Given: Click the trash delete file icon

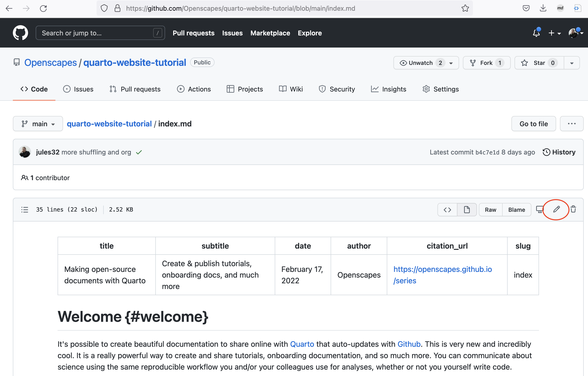Looking at the screenshot, I should click(573, 209).
